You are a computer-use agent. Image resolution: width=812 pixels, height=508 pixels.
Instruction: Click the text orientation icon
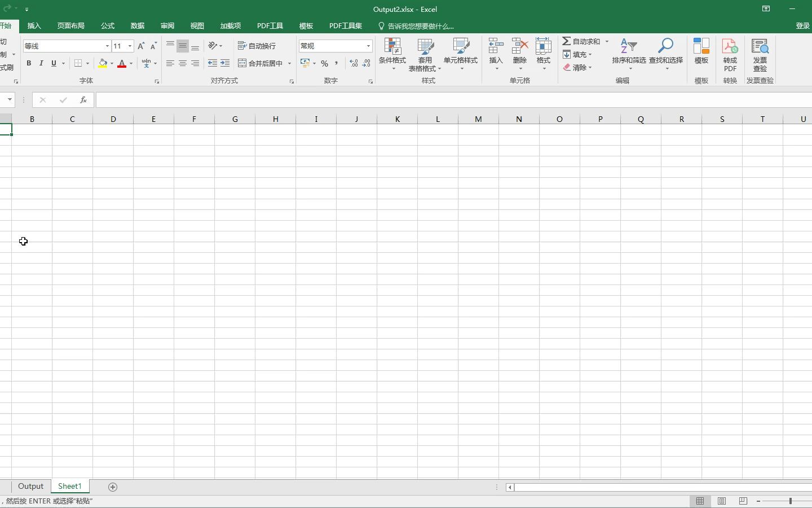pyautogui.click(x=213, y=46)
